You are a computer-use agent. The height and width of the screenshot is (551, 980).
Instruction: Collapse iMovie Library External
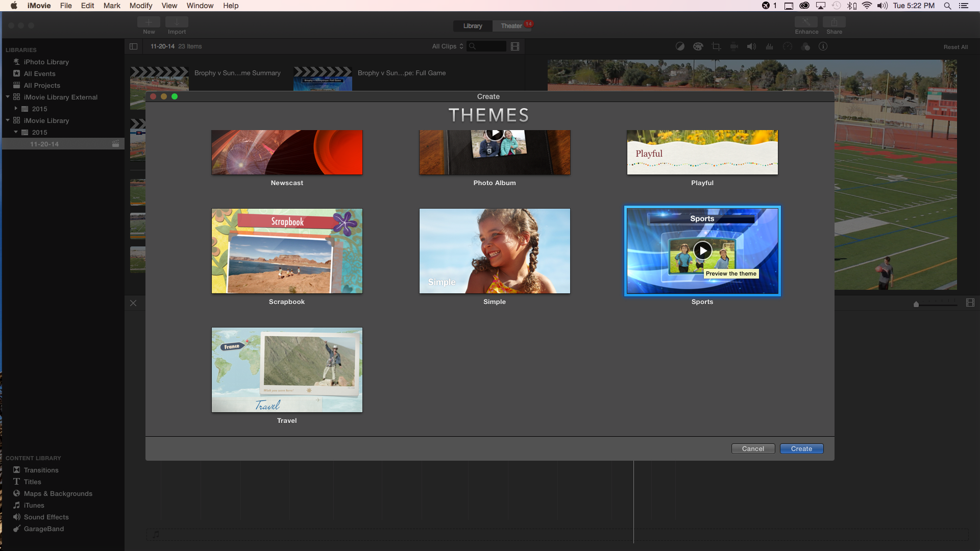point(8,97)
